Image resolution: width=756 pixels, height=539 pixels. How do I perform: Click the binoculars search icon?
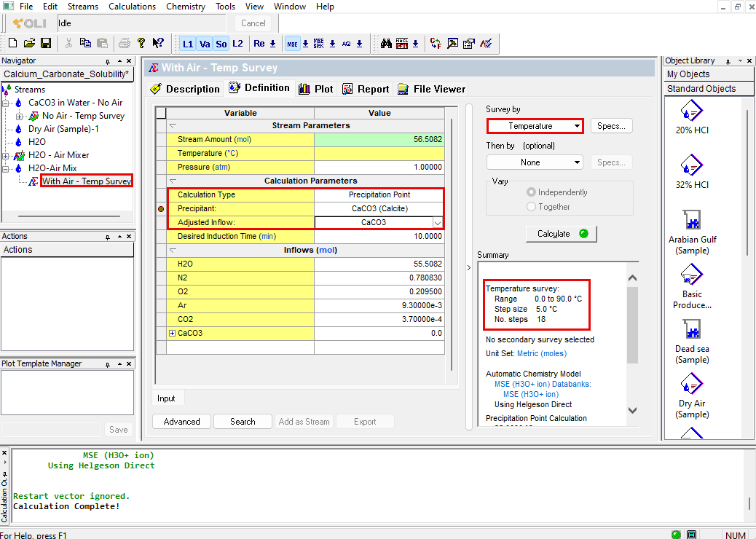(x=386, y=44)
